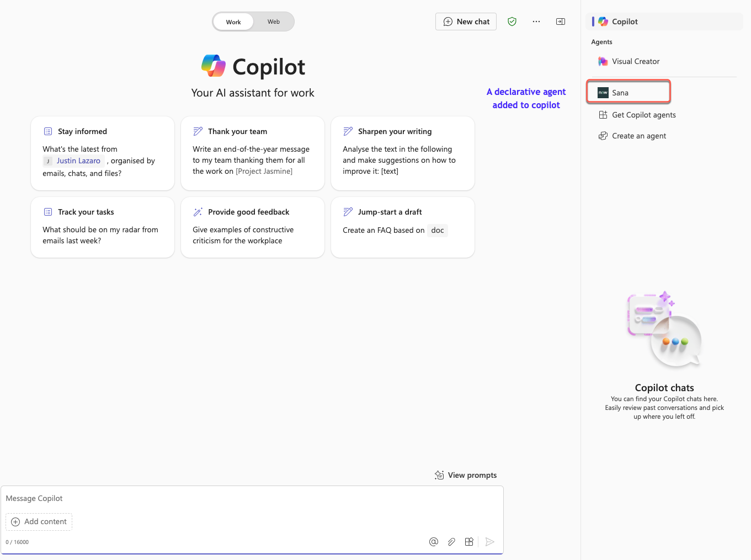Screen dimensions: 751x560
Task: Click the Visual Creator colorful icon
Action: (x=603, y=61)
